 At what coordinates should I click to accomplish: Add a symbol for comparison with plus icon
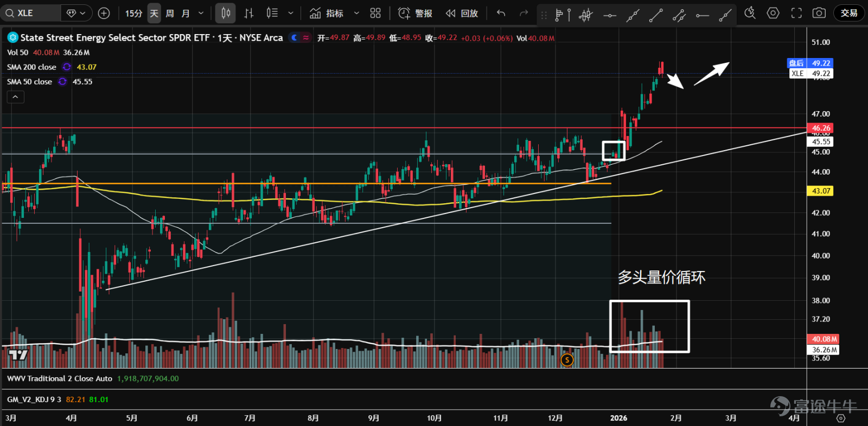[104, 13]
